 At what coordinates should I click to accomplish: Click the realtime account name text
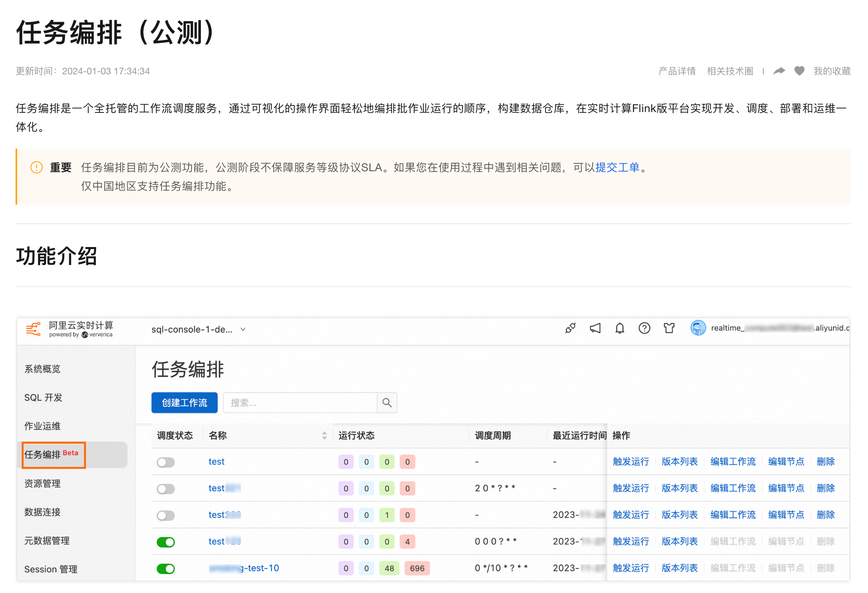[x=780, y=328]
